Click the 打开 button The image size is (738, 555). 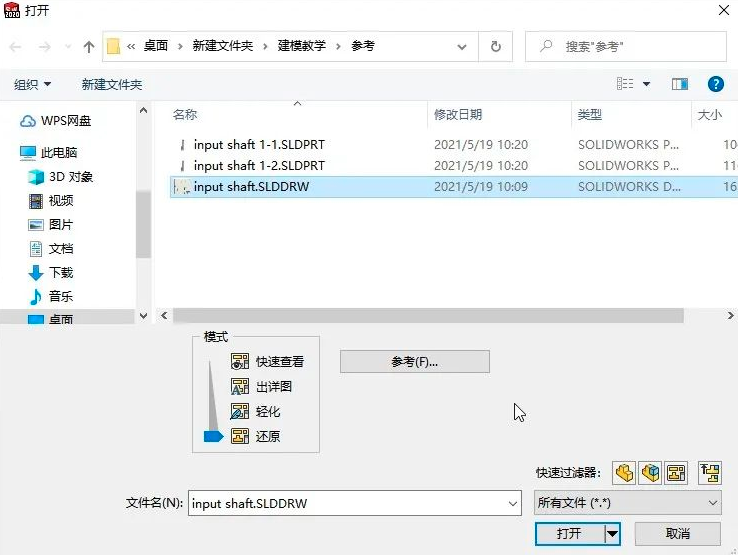[x=570, y=533]
